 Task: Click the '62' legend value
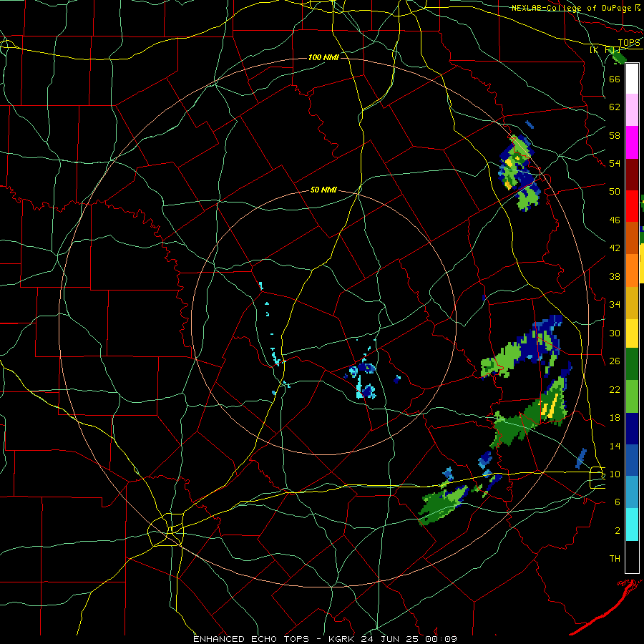615,107
